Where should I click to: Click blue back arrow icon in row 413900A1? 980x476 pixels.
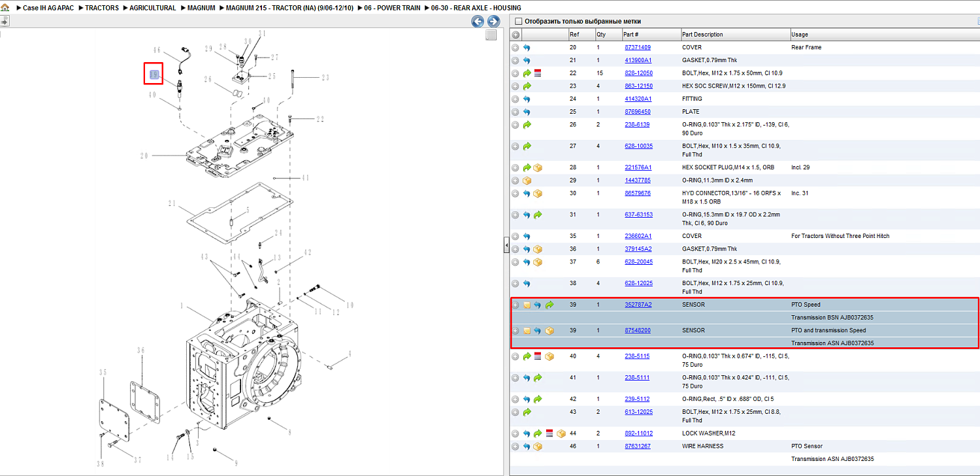click(527, 61)
